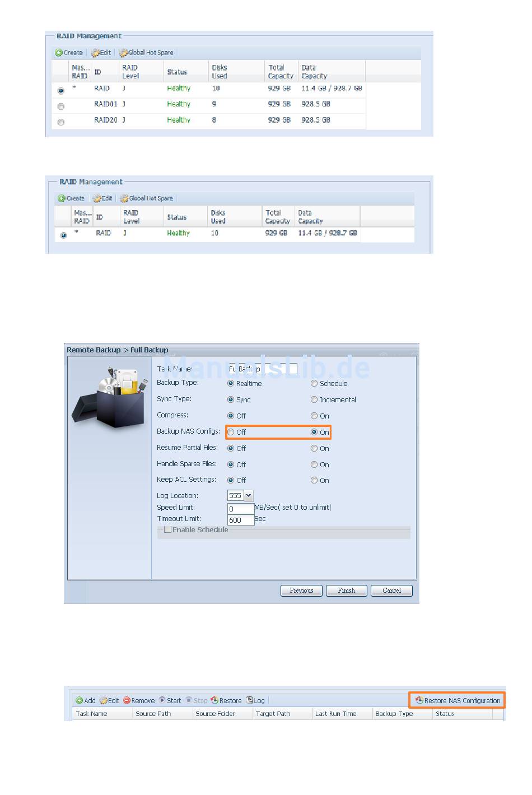Click the Stop icon in backup toolbar
This screenshot has width=532, height=795.
[189, 700]
